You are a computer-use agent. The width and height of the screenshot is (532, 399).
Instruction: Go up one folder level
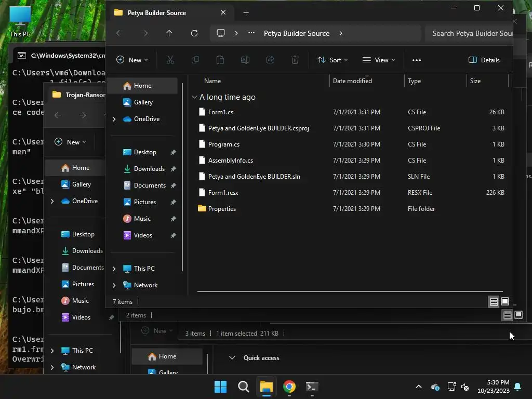(x=169, y=33)
